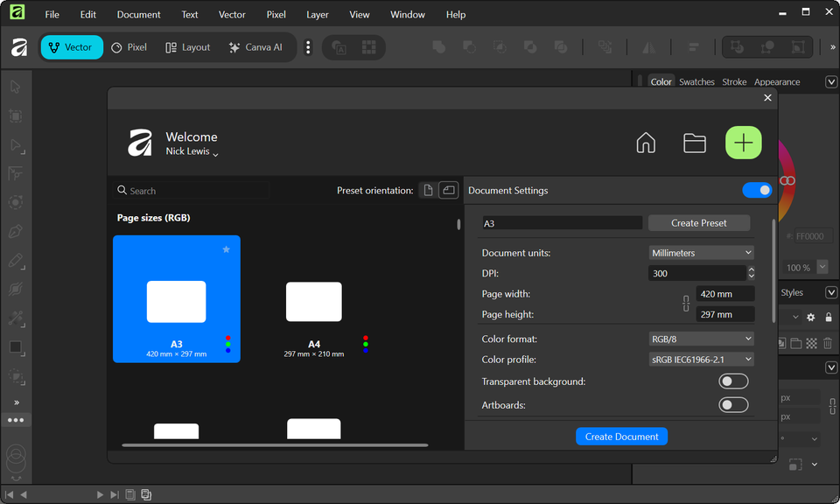Switch to Vector persona

[72, 47]
